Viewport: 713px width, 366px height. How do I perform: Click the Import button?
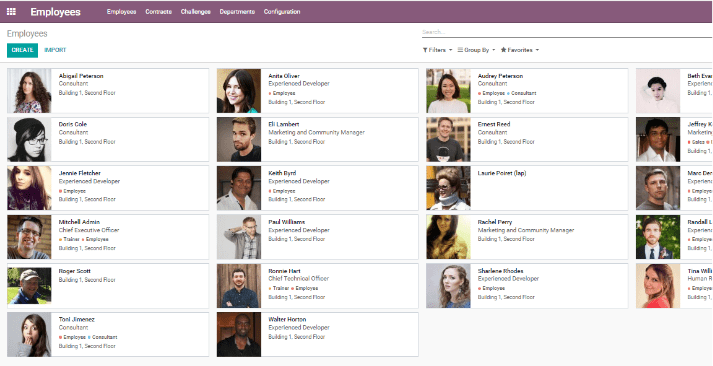coord(55,50)
